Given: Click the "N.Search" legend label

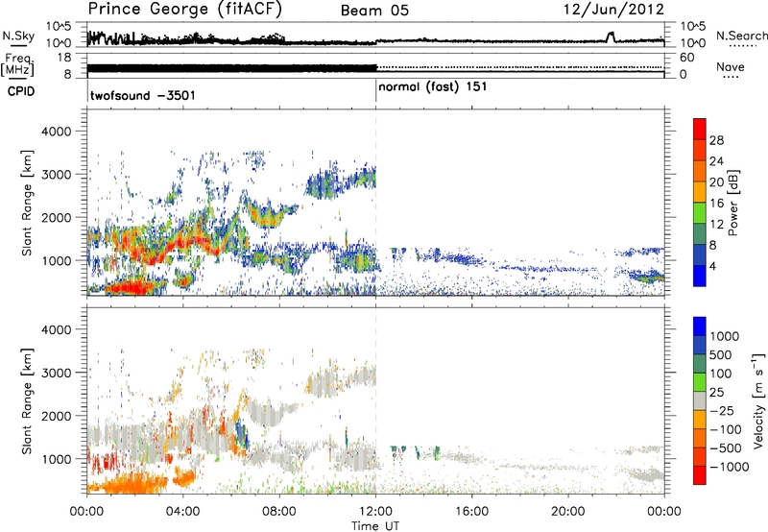Looking at the screenshot, I should 742,36.
